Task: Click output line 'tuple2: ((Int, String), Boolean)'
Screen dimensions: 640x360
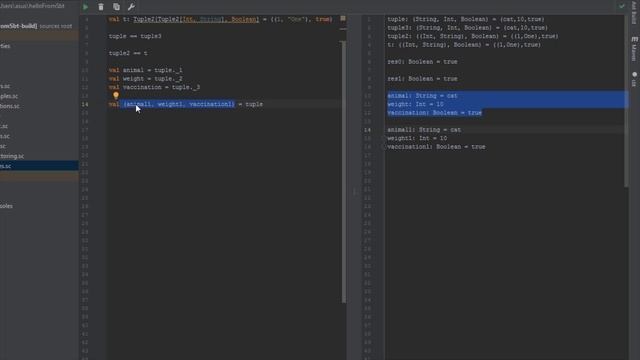Action: (473, 36)
